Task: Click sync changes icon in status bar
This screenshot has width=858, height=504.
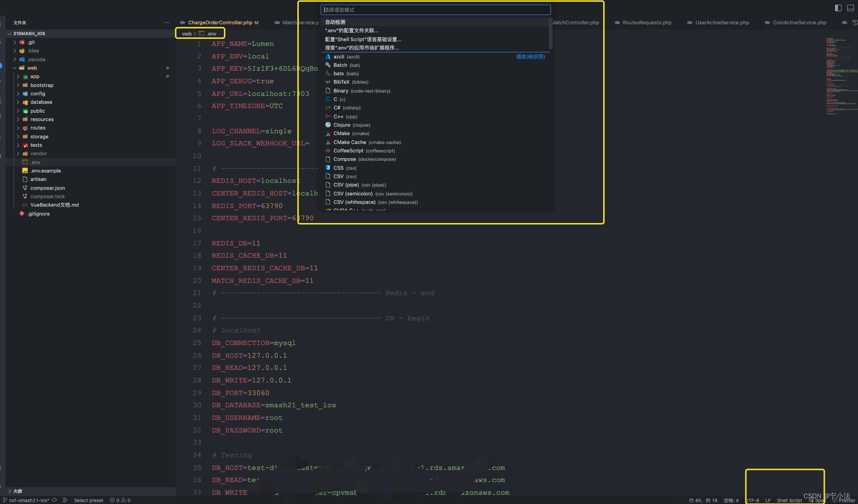Action: tap(54, 500)
